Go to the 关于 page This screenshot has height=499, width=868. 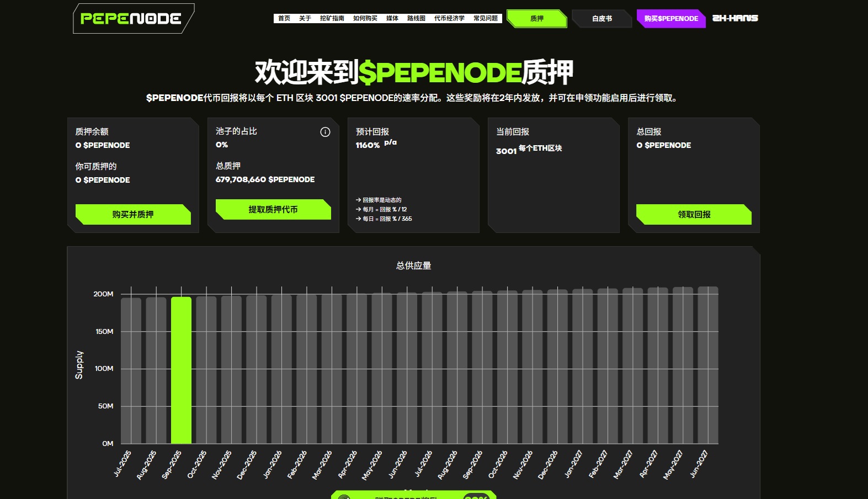(x=305, y=19)
